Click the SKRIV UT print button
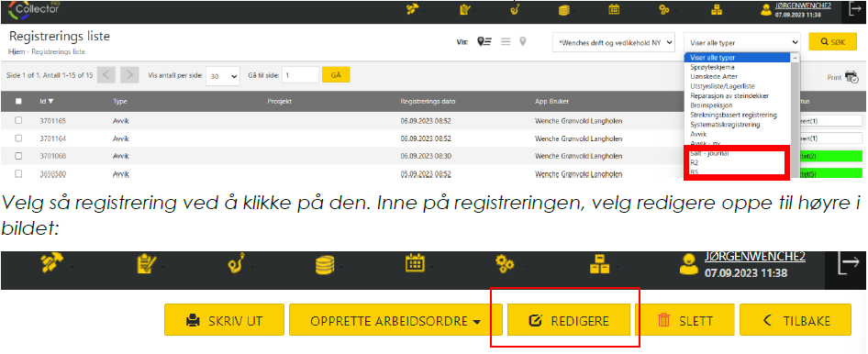 [224, 320]
